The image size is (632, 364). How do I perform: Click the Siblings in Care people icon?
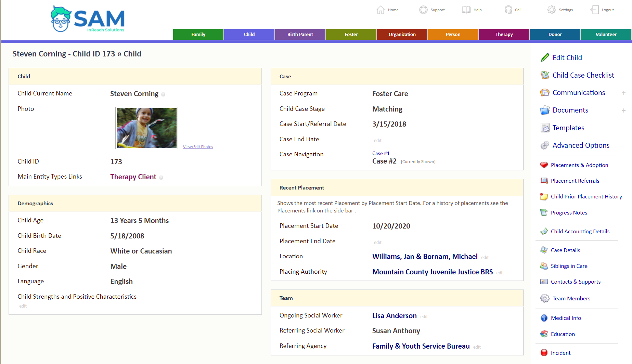tap(544, 266)
